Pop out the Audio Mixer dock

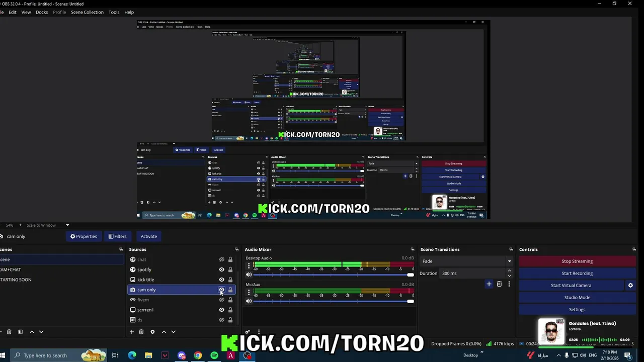point(413,249)
